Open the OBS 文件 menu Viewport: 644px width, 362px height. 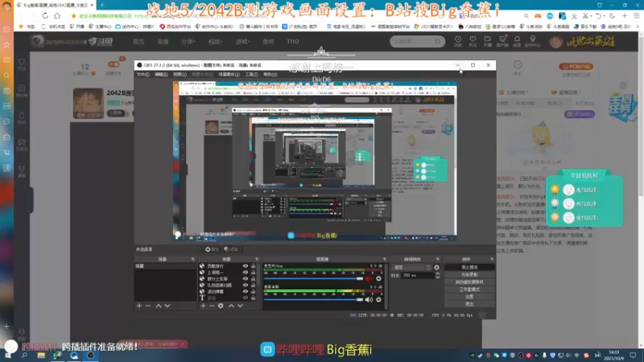[x=143, y=75]
